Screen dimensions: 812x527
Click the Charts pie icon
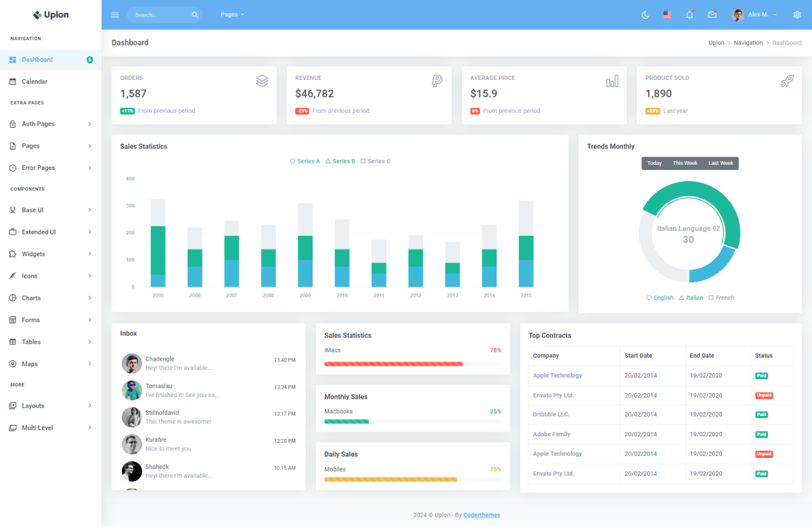[x=13, y=298]
